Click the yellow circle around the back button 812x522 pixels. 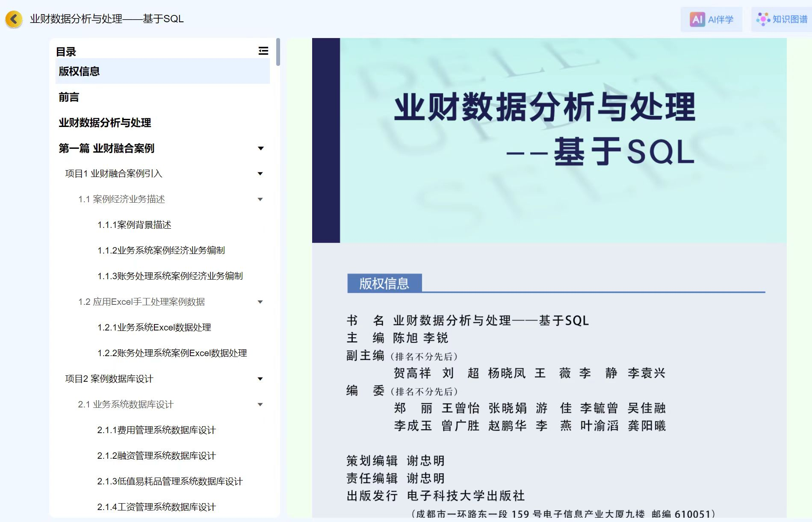coord(14,19)
